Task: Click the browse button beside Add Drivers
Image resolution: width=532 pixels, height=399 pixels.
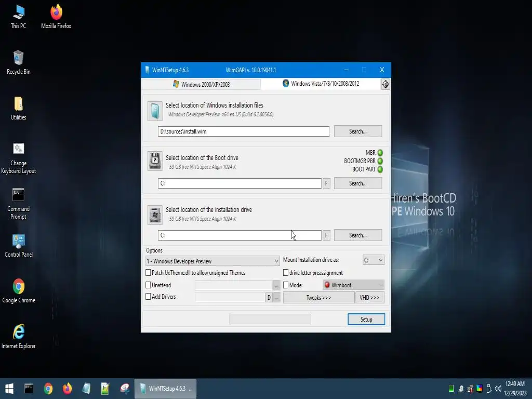Action: click(277, 298)
